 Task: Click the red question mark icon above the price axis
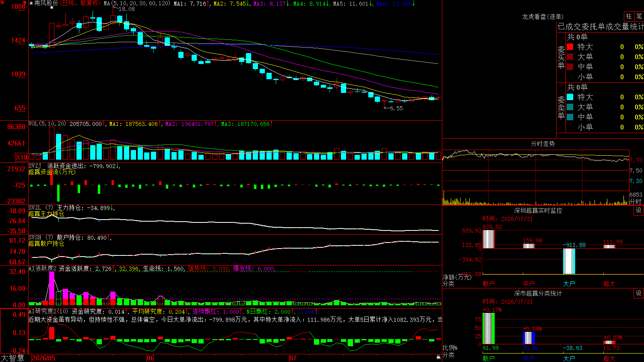coord(25,3)
